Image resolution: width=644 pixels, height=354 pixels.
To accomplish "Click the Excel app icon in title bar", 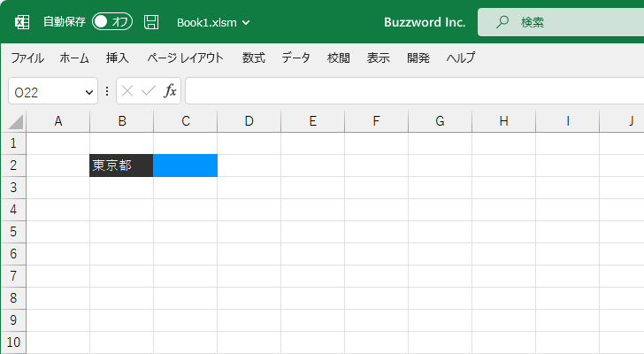I will point(22,22).
